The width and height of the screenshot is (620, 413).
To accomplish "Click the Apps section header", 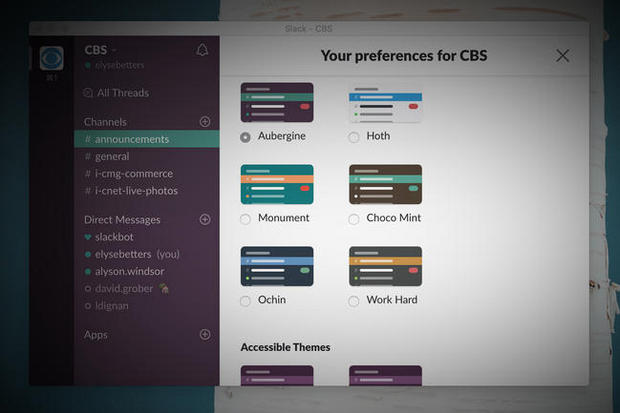I will point(96,335).
